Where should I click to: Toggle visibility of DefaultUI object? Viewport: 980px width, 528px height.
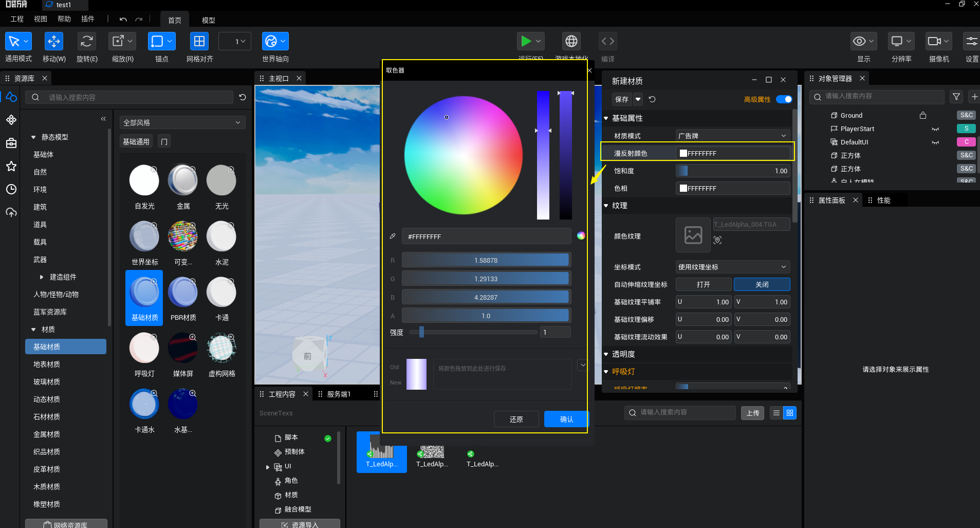pos(935,142)
